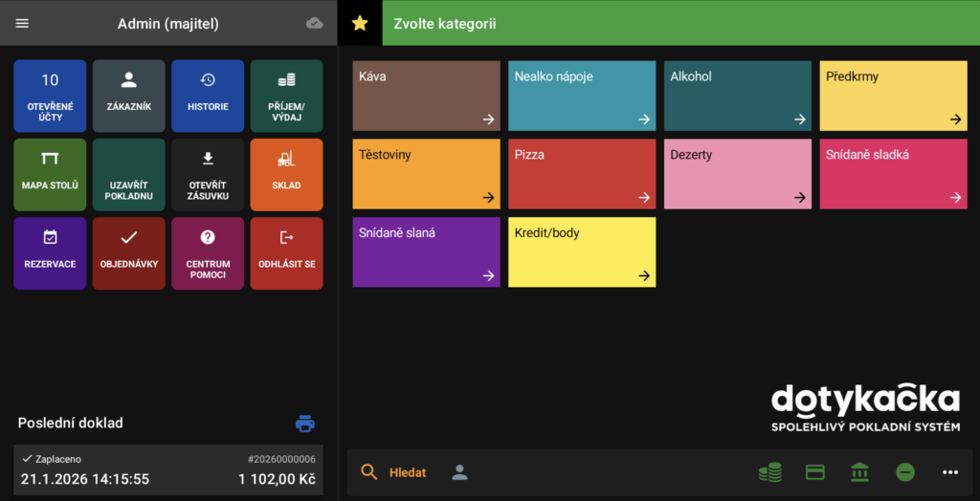The height and width of the screenshot is (501, 980).
Task: Open the Pizza category tile
Action: tap(581, 174)
